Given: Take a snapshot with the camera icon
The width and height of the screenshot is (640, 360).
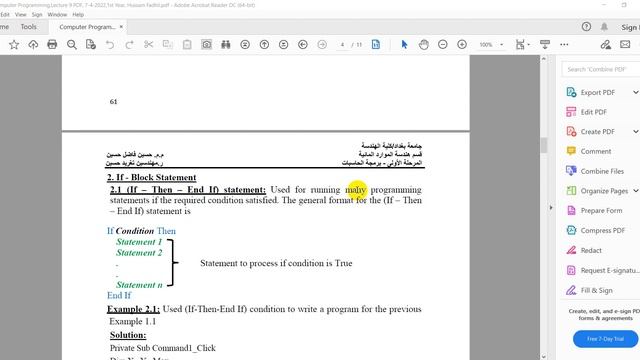Looking at the screenshot, I should pos(207,44).
